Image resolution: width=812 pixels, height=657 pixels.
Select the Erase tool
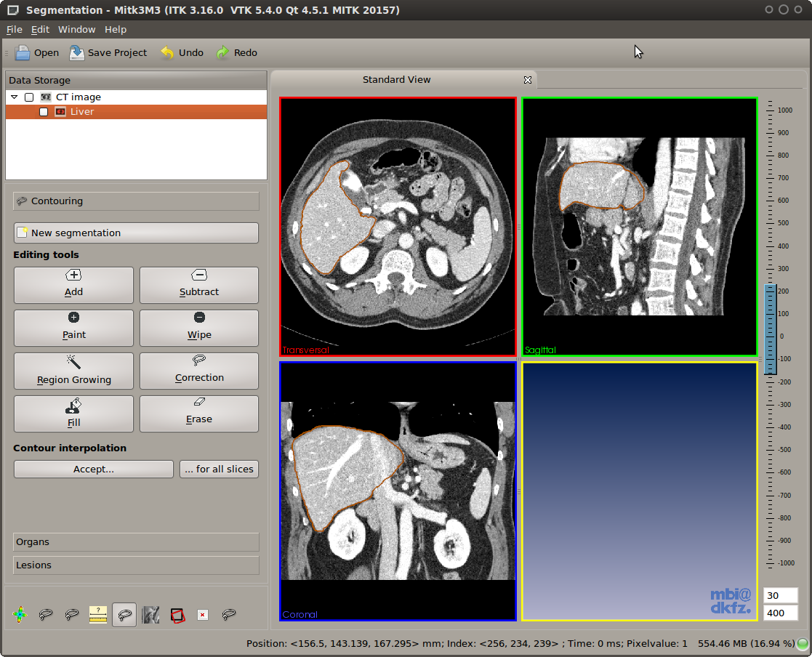coord(199,414)
